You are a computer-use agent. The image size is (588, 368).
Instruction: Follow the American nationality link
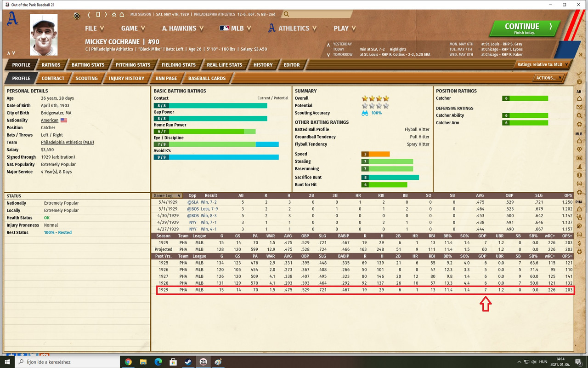tap(50, 120)
